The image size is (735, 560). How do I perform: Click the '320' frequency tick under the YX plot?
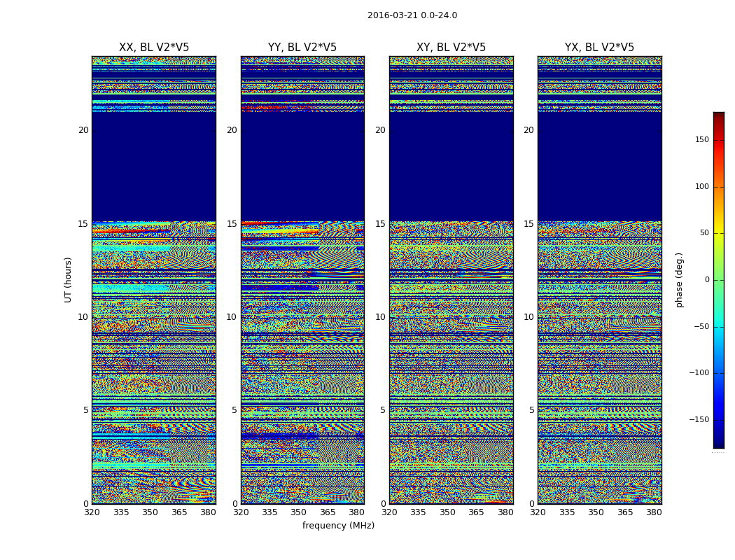coord(538,512)
